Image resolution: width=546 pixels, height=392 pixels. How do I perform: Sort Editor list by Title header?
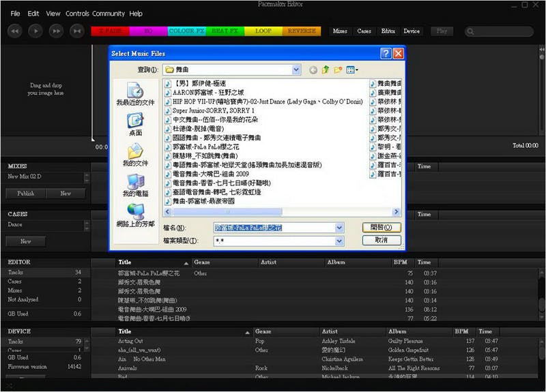click(153, 262)
